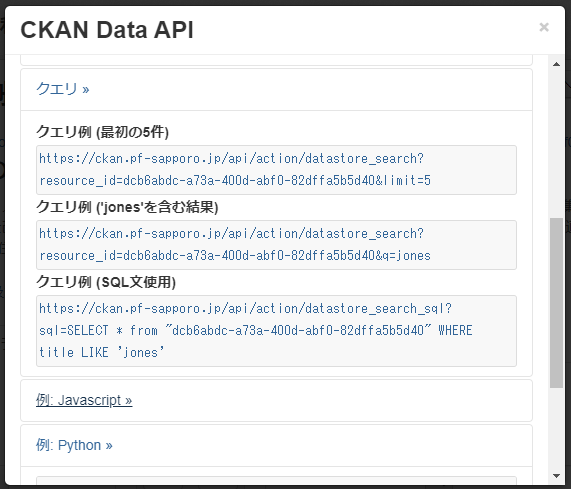
Task: Click the クエリ例 (SQL文使用) heading
Action: point(106,282)
